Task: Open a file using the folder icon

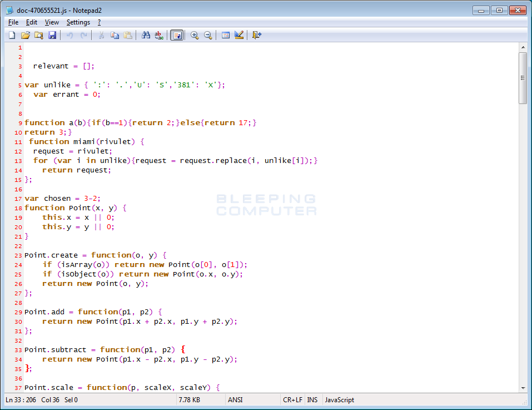Action: [x=26, y=35]
